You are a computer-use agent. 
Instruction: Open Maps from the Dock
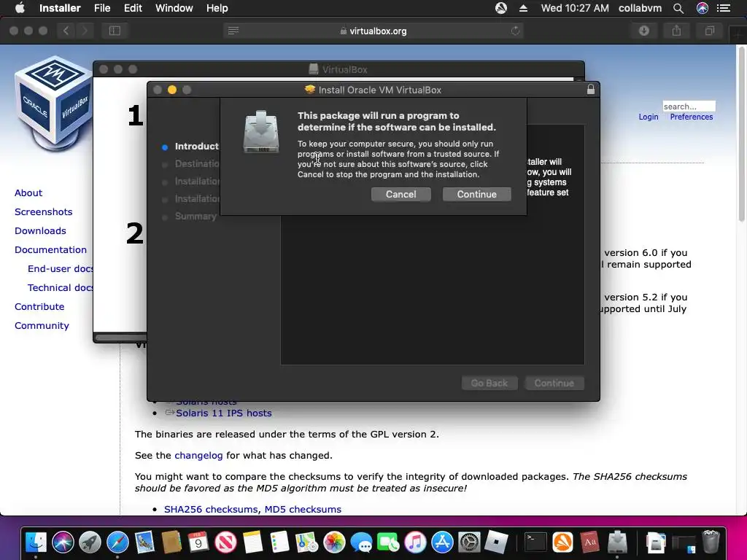tap(307, 542)
